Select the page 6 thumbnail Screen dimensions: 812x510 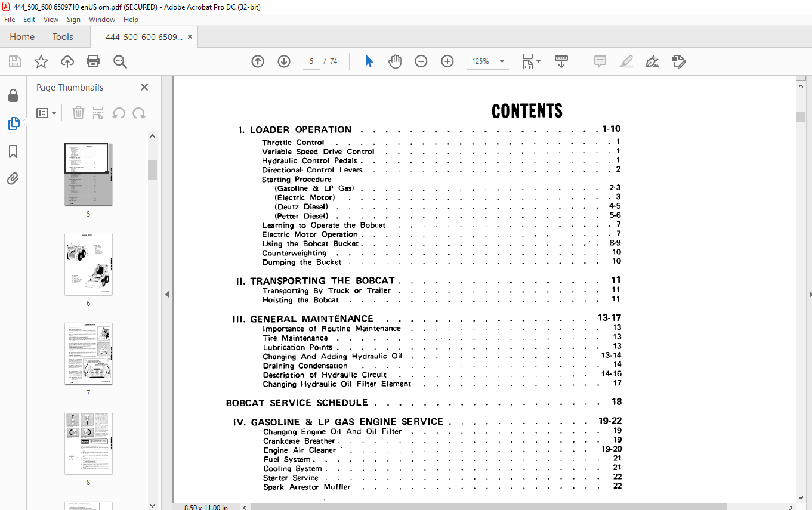coord(88,264)
